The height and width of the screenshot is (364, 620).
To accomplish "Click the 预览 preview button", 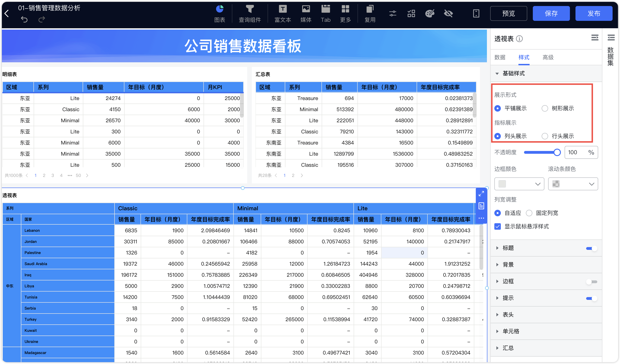I will (x=508, y=13).
